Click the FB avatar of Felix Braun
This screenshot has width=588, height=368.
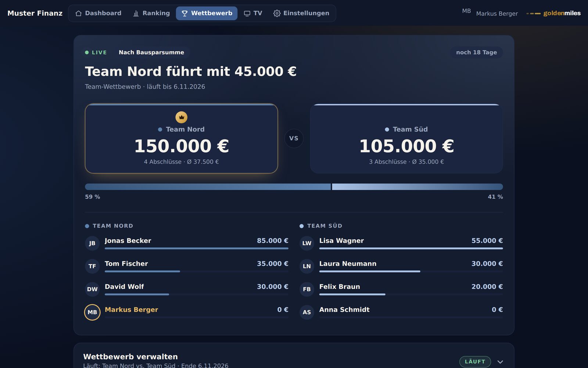click(307, 289)
